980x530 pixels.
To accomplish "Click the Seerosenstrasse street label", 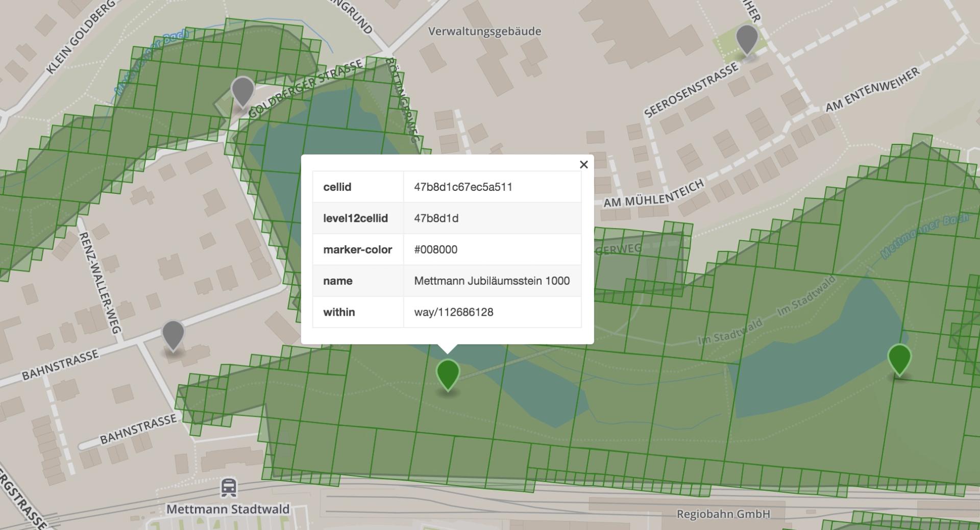I will pyautogui.click(x=691, y=90).
